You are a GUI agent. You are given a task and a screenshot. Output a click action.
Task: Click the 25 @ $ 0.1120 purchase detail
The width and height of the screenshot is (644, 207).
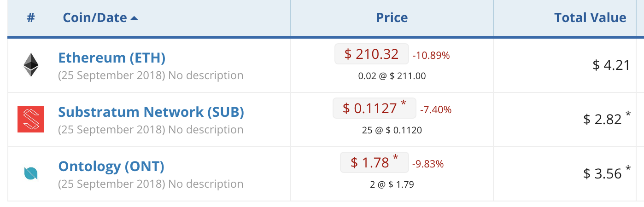coord(392,130)
